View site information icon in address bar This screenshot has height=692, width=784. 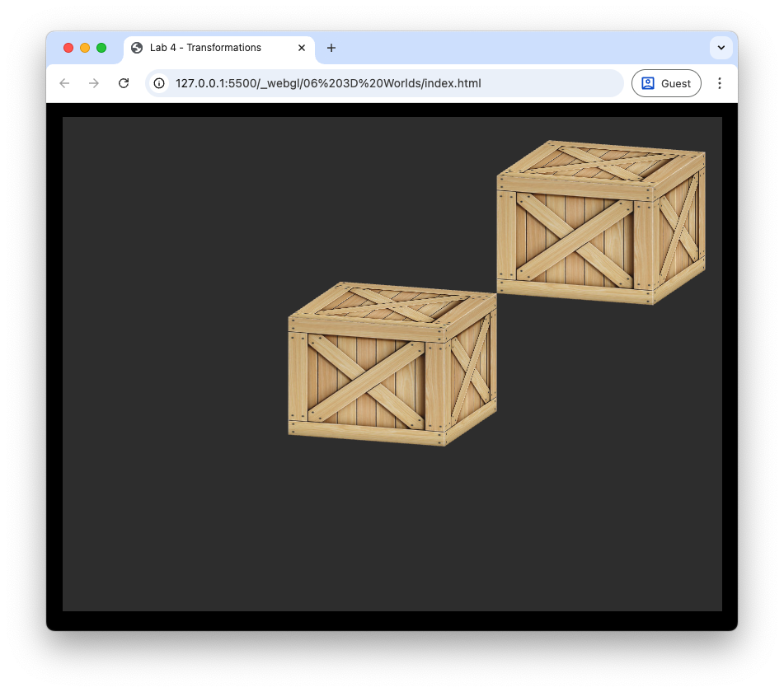coord(160,83)
